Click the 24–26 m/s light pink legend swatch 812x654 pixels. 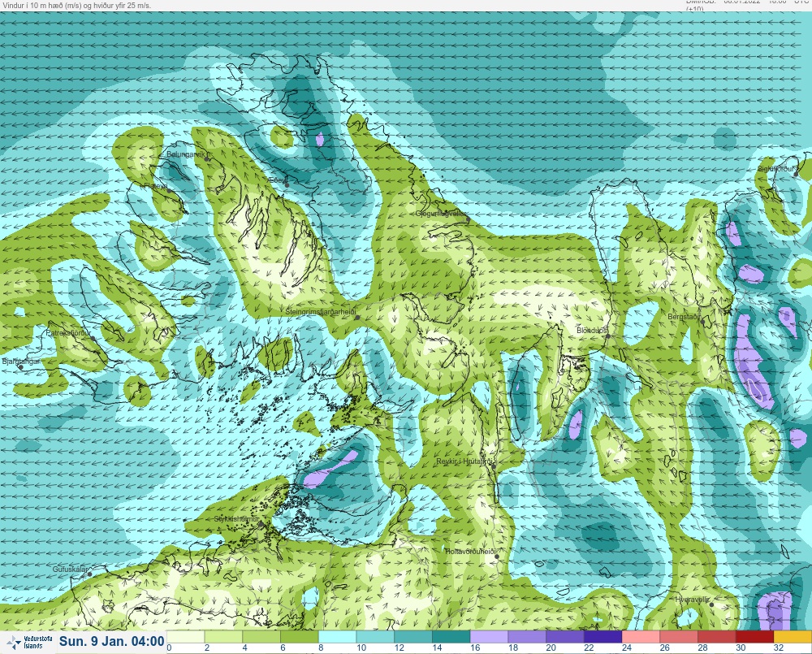[641, 636]
